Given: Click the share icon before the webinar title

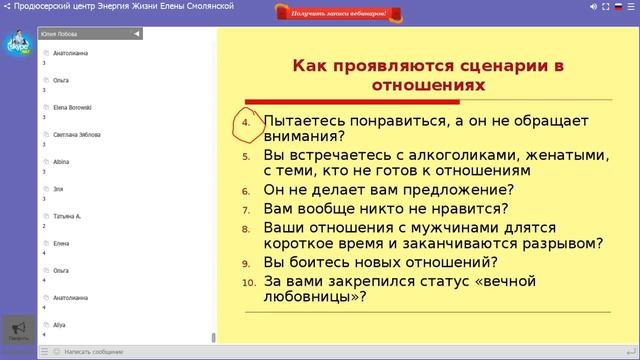Looking at the screenshot, I should (x=7, y=6).
